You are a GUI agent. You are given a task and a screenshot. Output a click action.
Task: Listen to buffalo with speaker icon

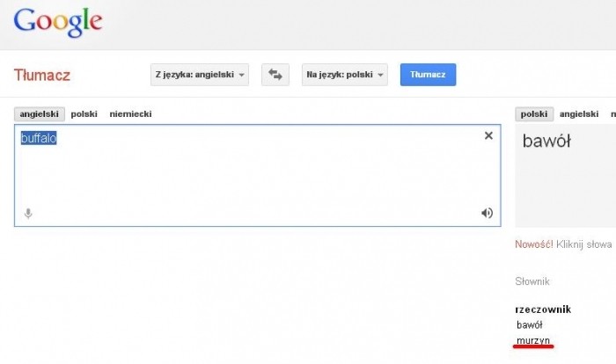coord(487,213)
